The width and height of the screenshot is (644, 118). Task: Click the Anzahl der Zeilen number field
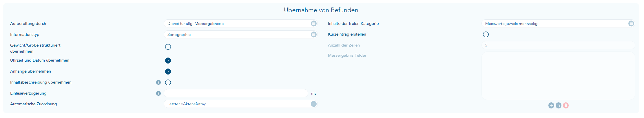pyautogui.click(x=558, y=45)
